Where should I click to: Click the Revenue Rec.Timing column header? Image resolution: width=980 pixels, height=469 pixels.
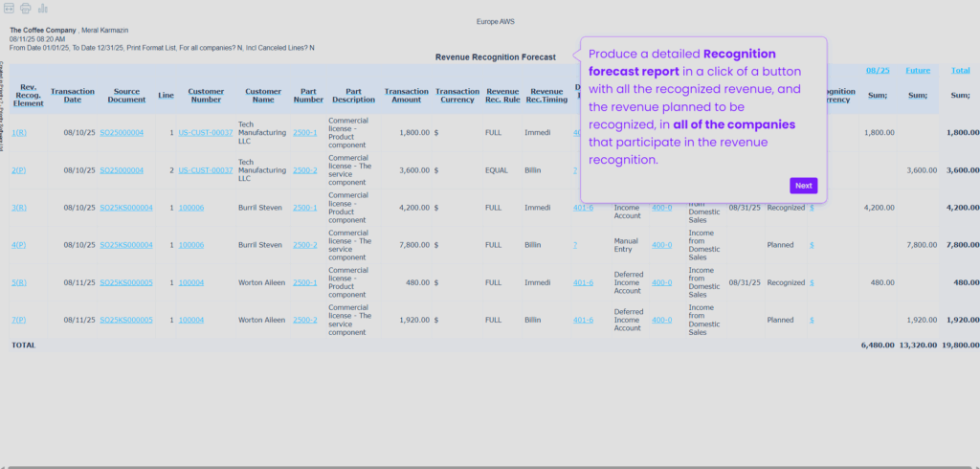pyautogui.click(x=546, y=95)
